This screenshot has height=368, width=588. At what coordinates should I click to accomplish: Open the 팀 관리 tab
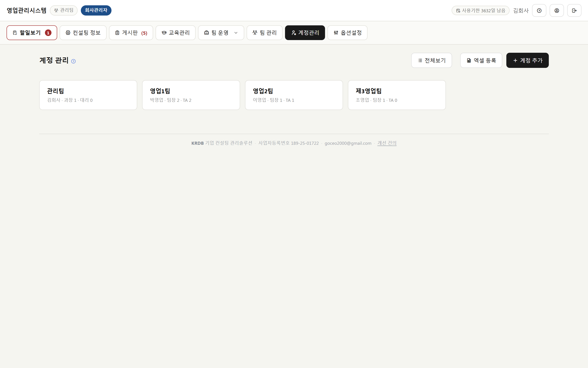click(264, 33)
